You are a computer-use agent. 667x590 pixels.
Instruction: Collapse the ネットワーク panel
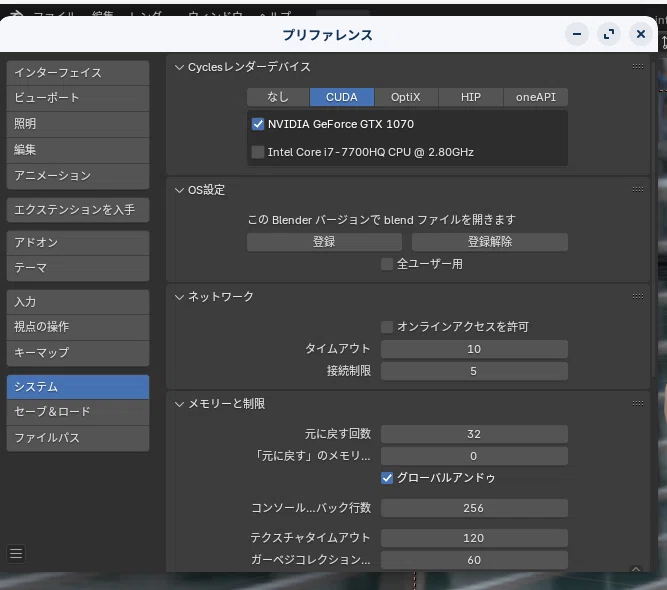click(x=179, y=297)
